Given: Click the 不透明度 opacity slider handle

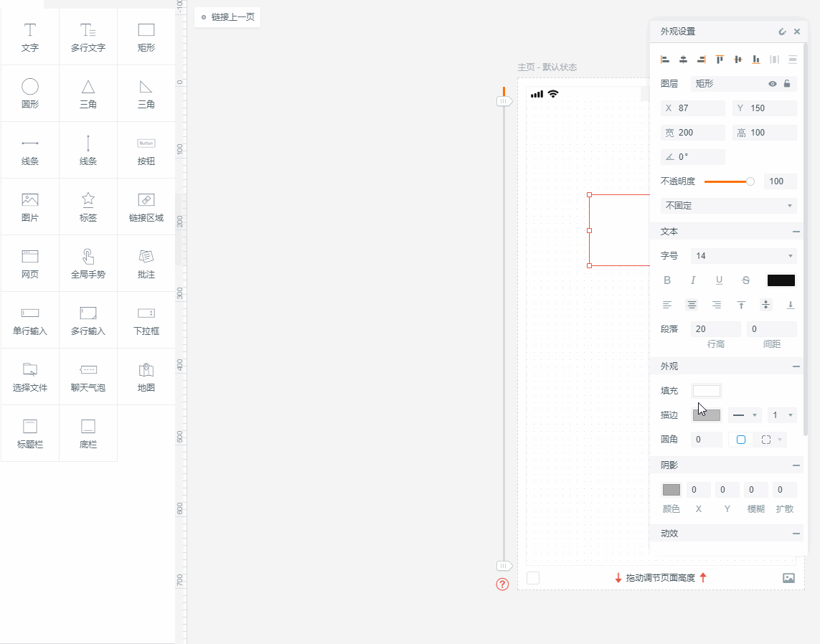Looking at the screenshot, I should [x=750, y=181].
